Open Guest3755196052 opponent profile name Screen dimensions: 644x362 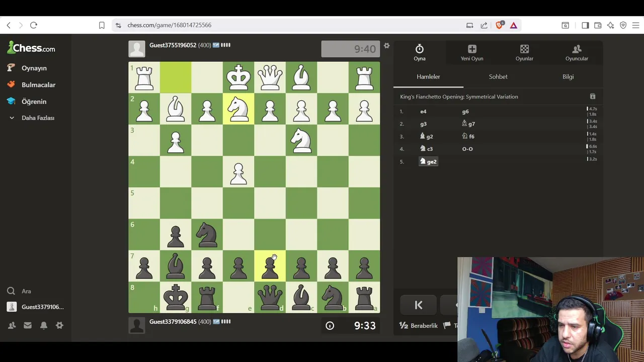(x=173, y=45)
